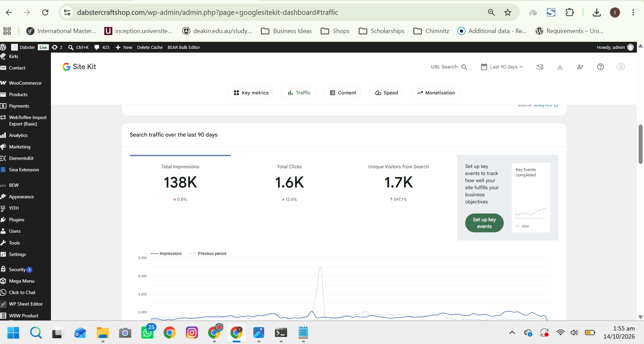Select the Total Clicks metric
The width and height of the screenshot is (644, 344).
[x=289, y=182]
